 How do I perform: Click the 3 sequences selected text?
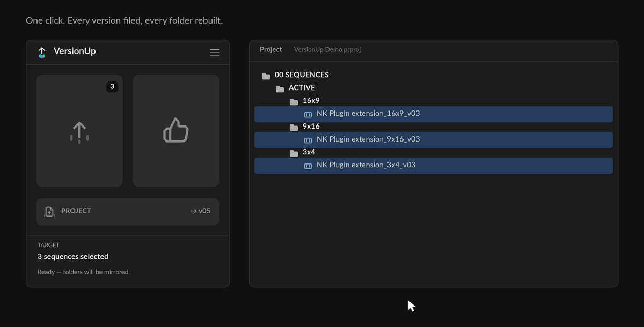(73, 256)
